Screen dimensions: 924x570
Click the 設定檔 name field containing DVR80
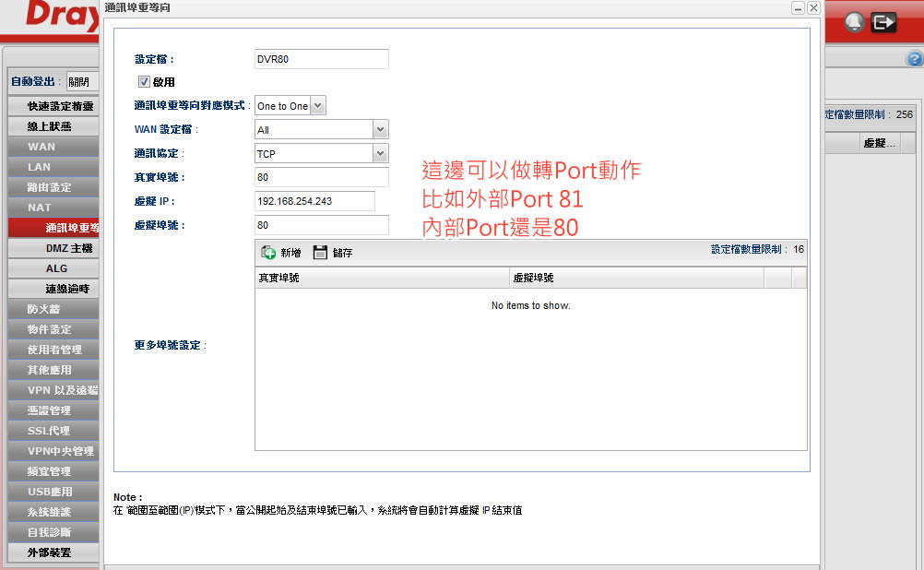(321, 59)
